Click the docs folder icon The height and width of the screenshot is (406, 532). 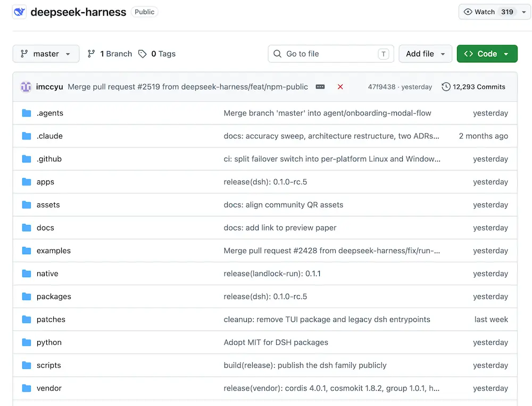coord(27,228)
